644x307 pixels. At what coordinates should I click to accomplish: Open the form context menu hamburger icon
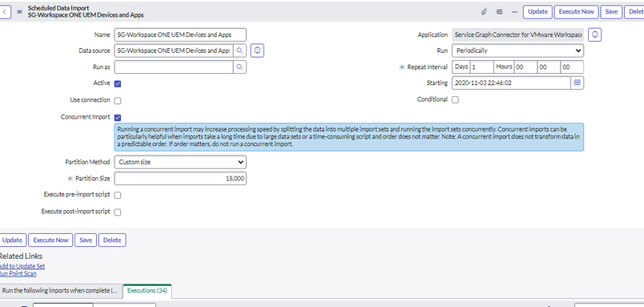(x=19, y=11)
